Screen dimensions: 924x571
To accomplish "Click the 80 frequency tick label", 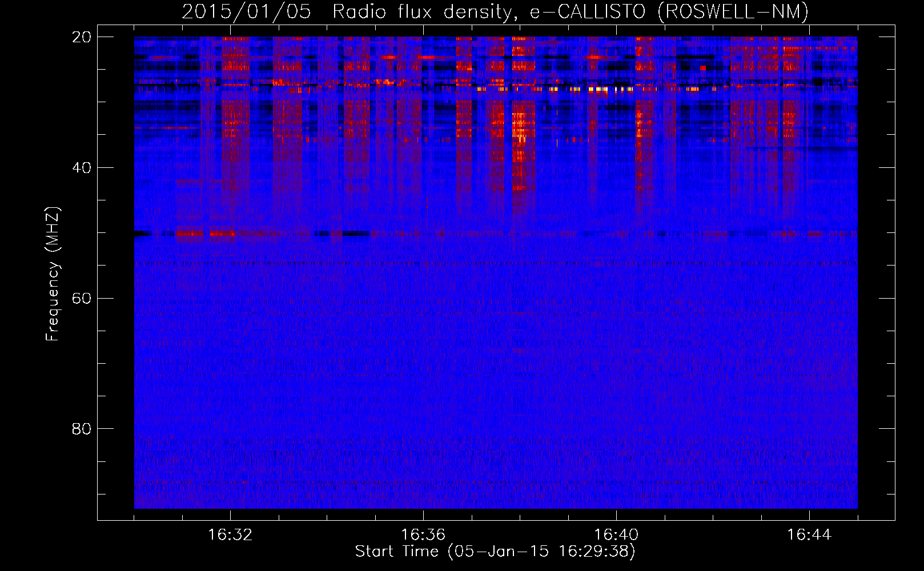I will click(82, 429).
